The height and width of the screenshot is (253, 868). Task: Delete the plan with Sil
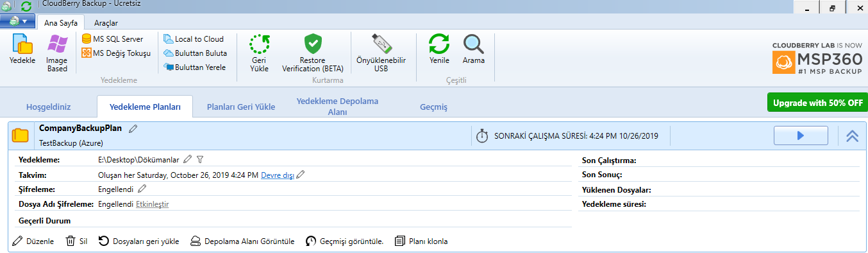[77, 241]
